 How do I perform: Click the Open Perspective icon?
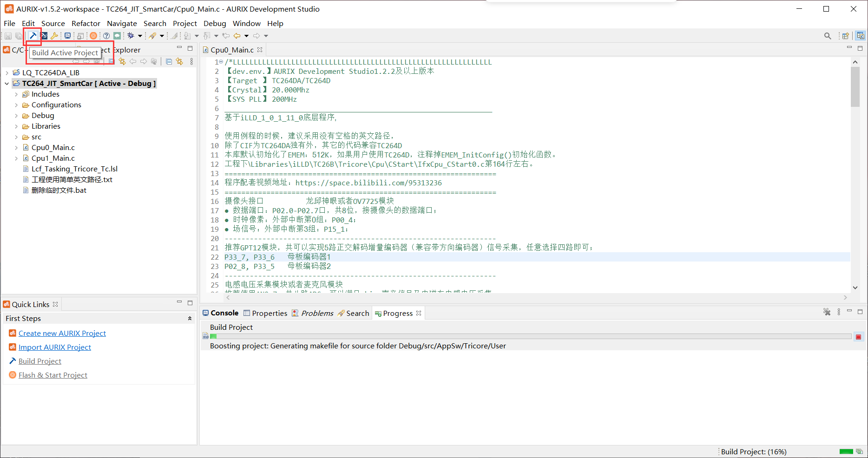(x=846, y=36)
